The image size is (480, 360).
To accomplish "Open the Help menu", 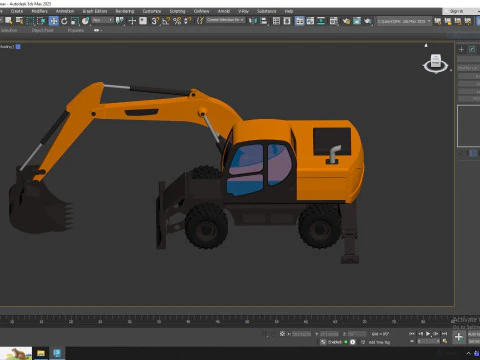I will (x=289, y=11).
